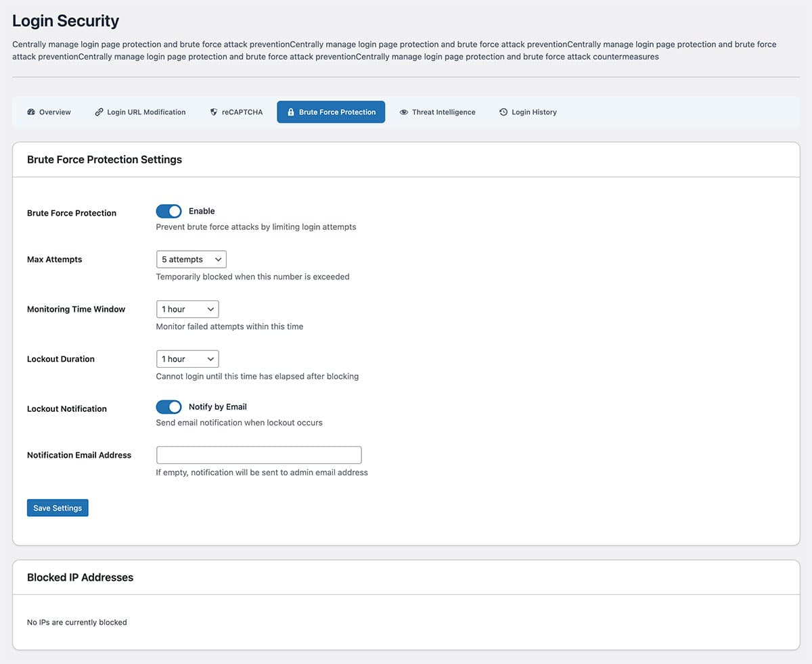Click the dashboard gauge icon beside Overview
This screenshot has width=812, height=664.
(x=31, y=112)
